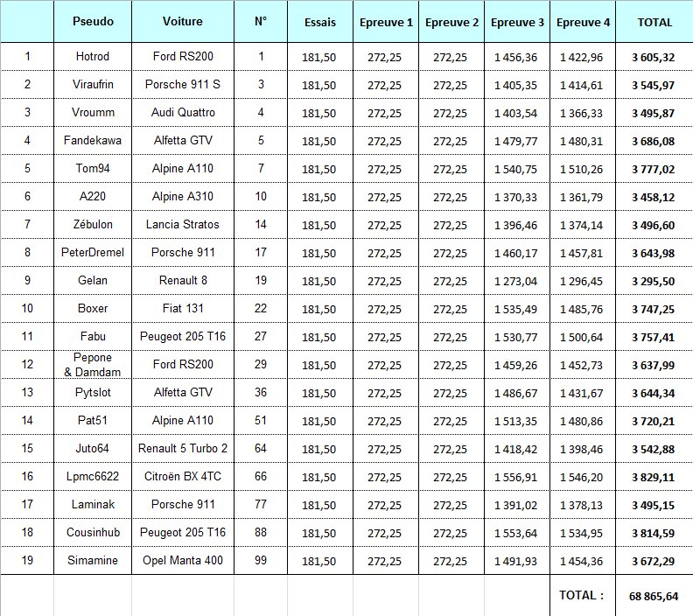Viewport: 693px width, 616px height.
Task: Click the bottom TOTAL : label cell
Action: click(582, 595)
